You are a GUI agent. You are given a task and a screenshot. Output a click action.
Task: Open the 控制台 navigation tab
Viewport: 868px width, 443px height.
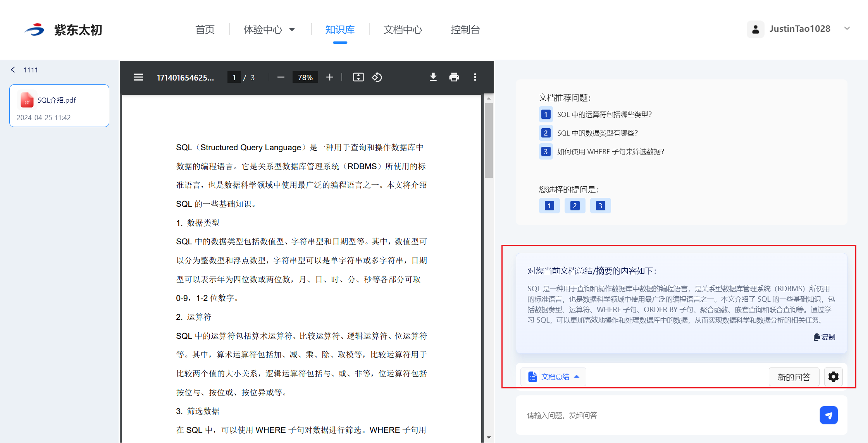click(x=465, y=29)
